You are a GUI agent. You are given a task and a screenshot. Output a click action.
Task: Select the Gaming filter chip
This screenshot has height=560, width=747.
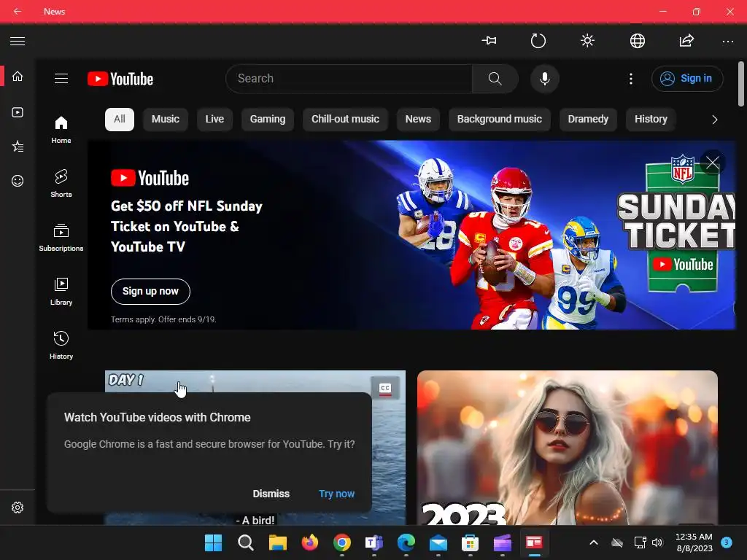[x=268, y=119]
